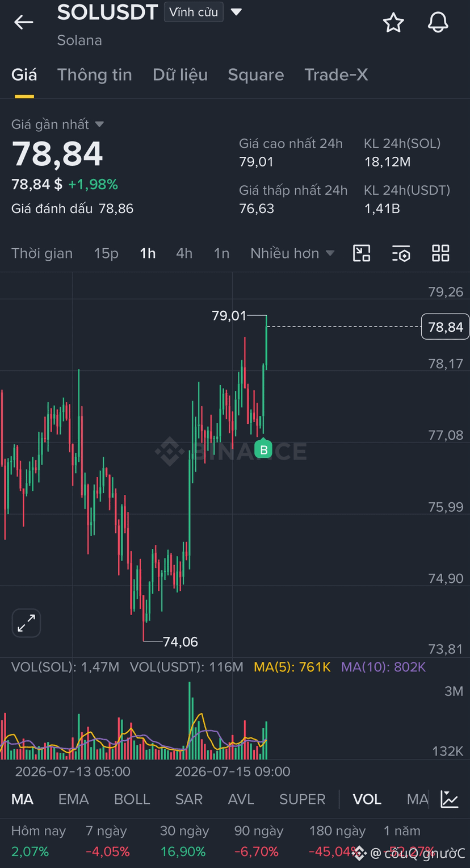Tap the 90 ngày -6,70% performance cell

tap(259, 841)
